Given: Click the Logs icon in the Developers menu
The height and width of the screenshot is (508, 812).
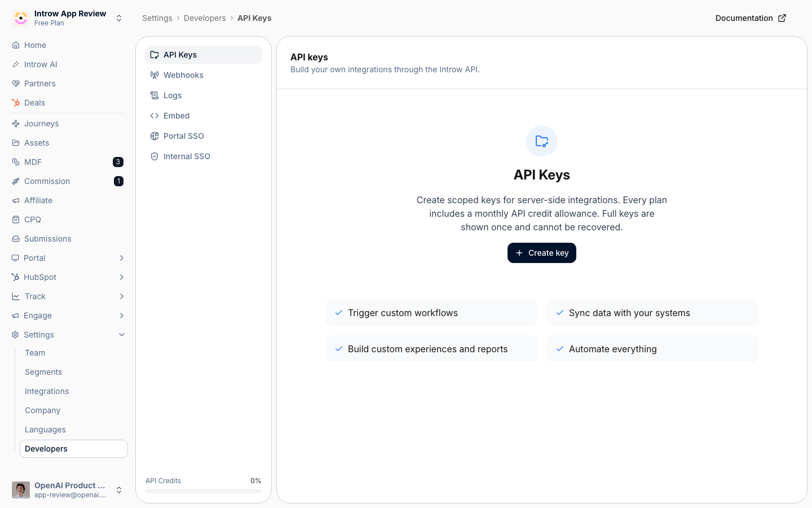Looking at the screenshot, I should click(155, 95).
